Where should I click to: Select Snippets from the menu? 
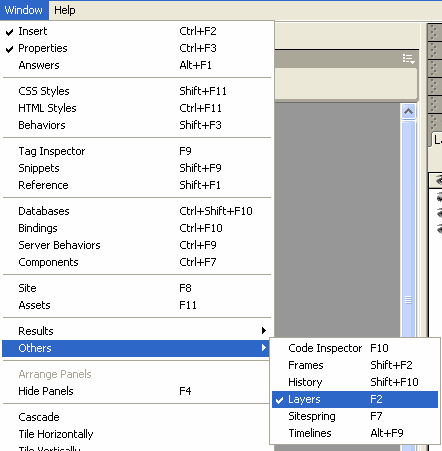click(x=137, y=168)
